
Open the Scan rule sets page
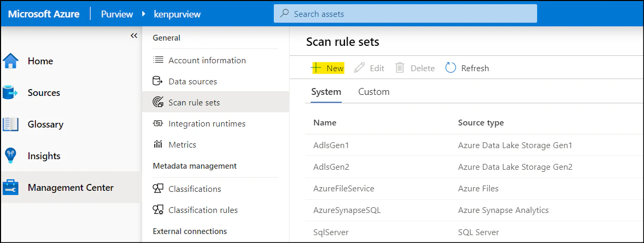[194, 102]
